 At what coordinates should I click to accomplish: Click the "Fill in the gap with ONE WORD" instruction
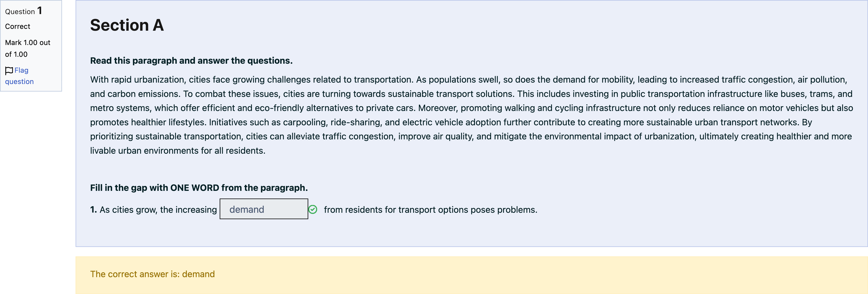(199, 188)
